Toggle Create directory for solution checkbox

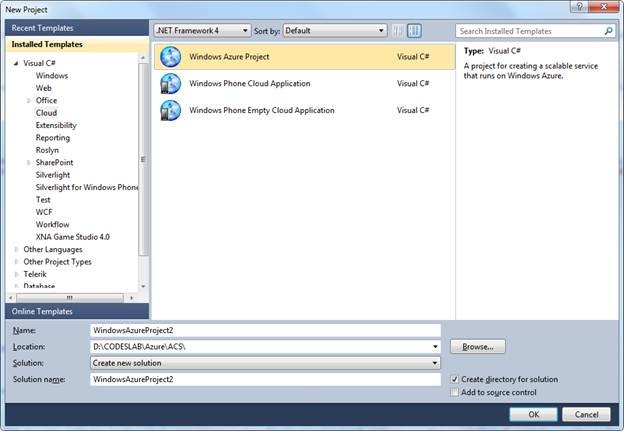456,380
